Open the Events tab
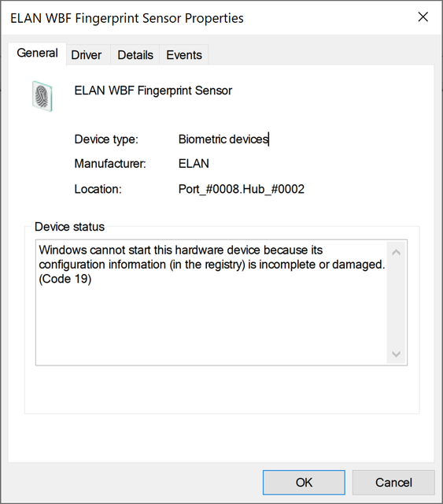 [184, 55]
